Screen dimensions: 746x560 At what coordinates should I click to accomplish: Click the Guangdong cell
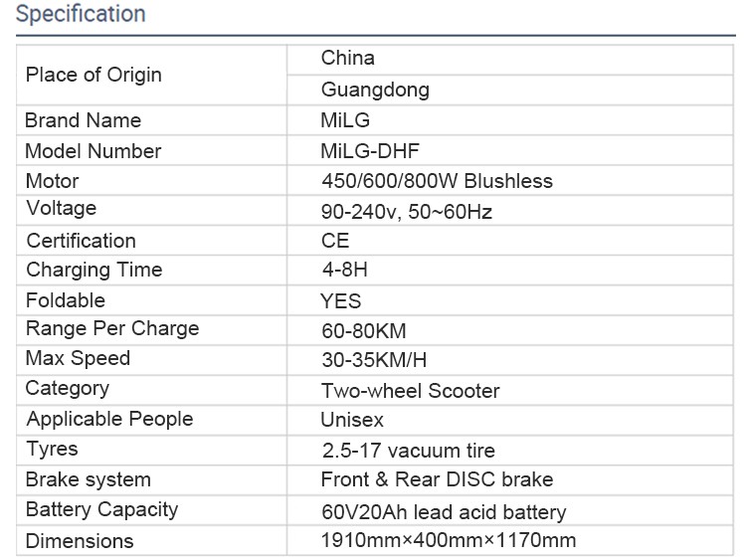coord(375,90)
